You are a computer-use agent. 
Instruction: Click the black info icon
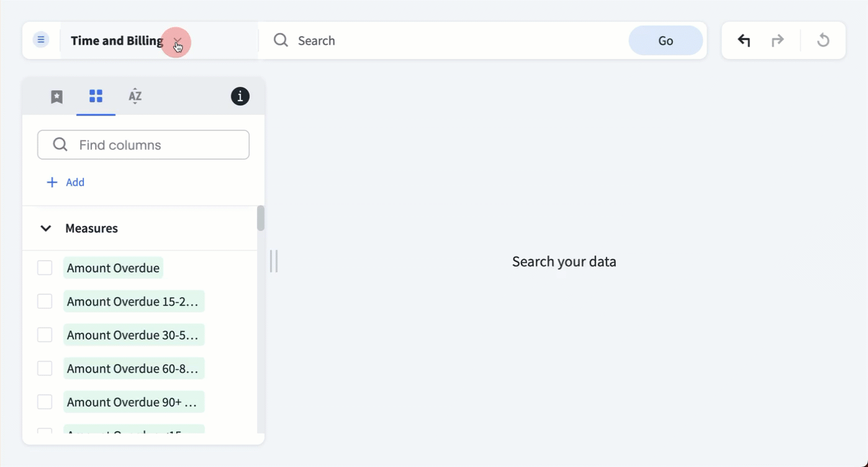[x=240, y=96]
